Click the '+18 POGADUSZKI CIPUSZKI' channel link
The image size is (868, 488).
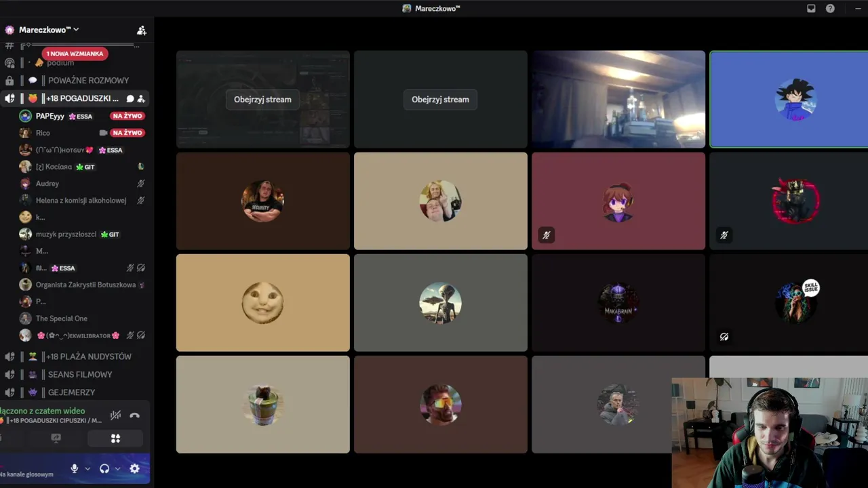click(x=52, y=421)
